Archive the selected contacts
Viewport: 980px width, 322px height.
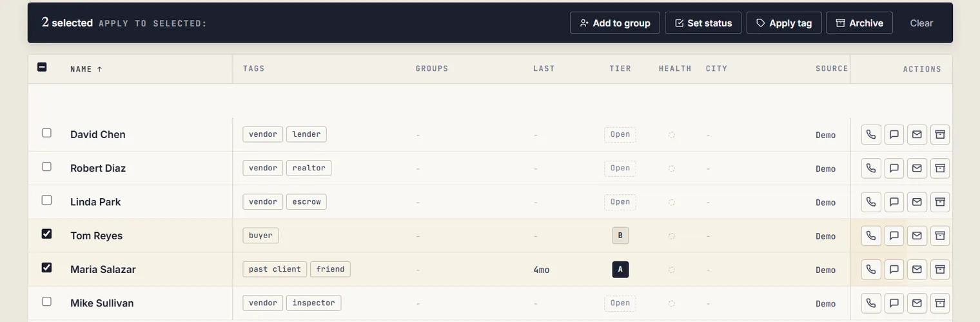(x=859, y=23)
